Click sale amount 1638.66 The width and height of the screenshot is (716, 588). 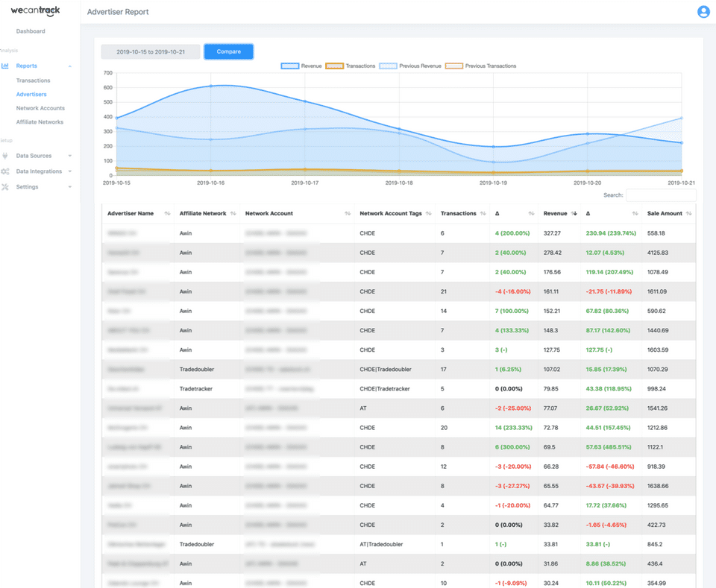[658, 487]
